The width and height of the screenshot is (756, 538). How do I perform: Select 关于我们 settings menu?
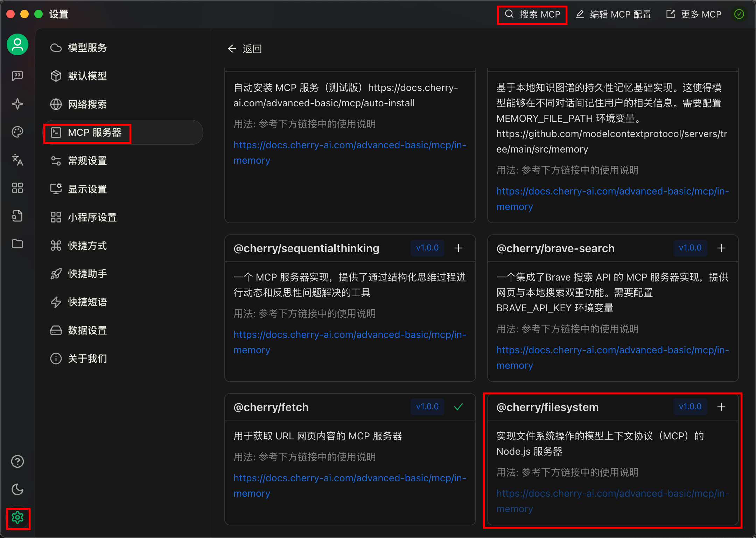point(123,359)
